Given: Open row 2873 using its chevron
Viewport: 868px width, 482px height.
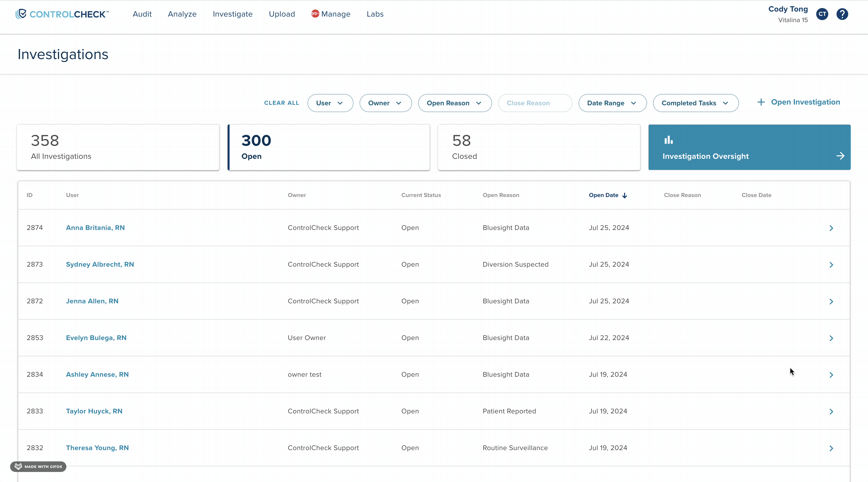Looking at the screenshot, I should (x=831, y=265).
